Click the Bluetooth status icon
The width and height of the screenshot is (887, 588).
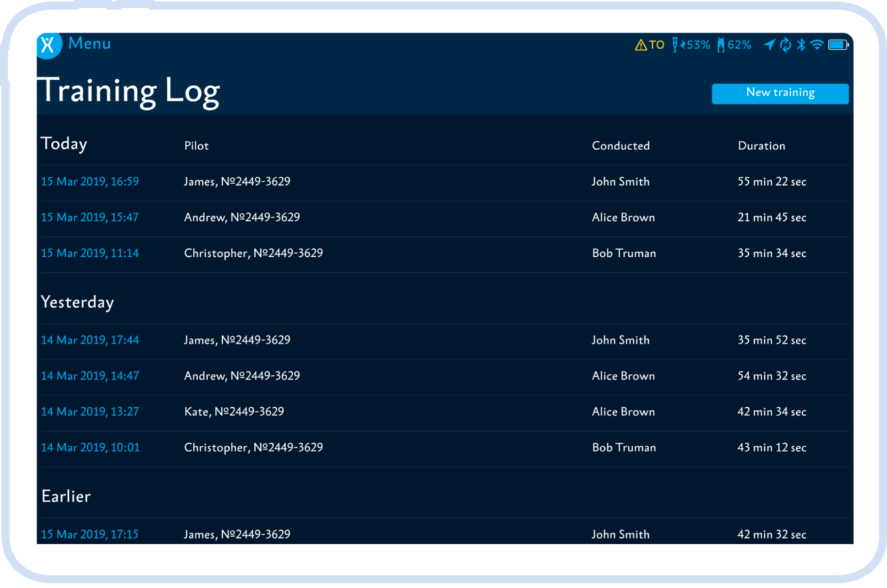pyautogui.click(x=800, y=44)
